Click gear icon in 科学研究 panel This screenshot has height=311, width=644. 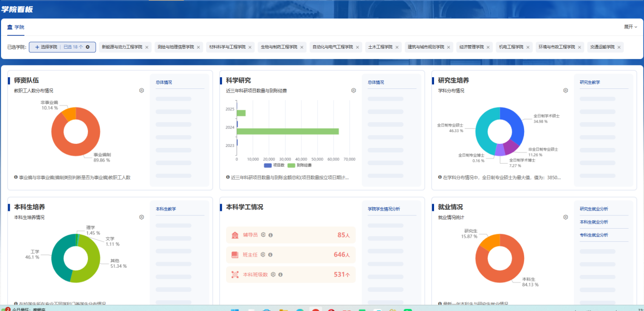[353, 90]
